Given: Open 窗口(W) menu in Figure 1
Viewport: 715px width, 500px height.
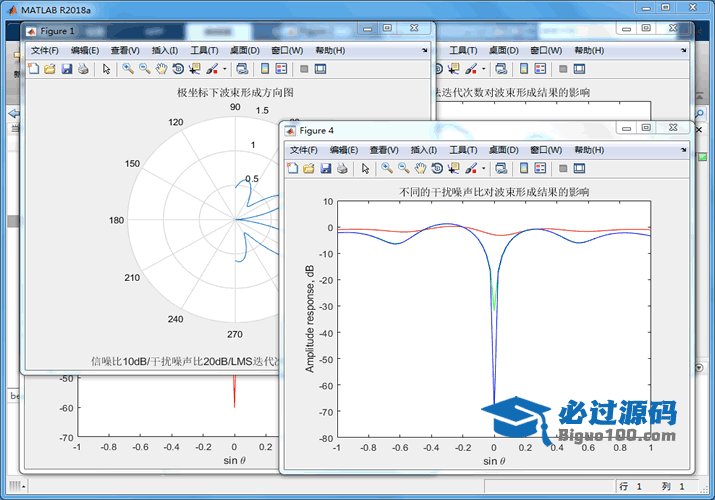Looking at the screenshot, I should [287, 50].
